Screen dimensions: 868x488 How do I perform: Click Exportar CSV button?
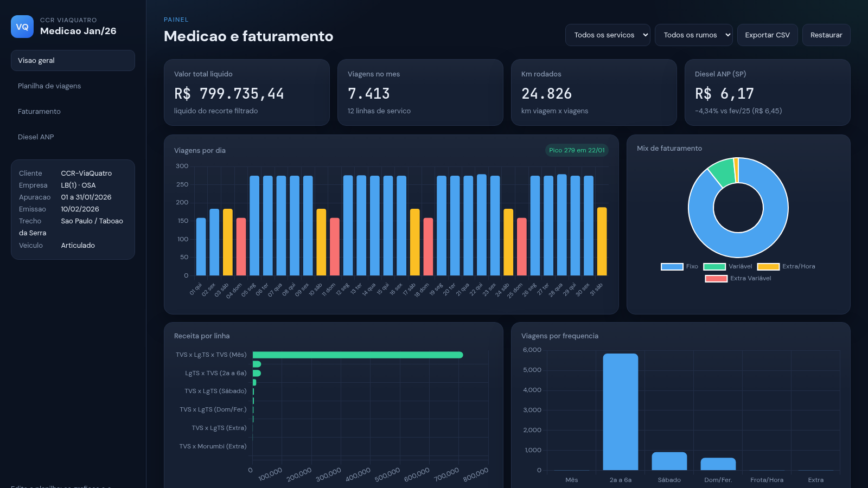tap(767, 35)
